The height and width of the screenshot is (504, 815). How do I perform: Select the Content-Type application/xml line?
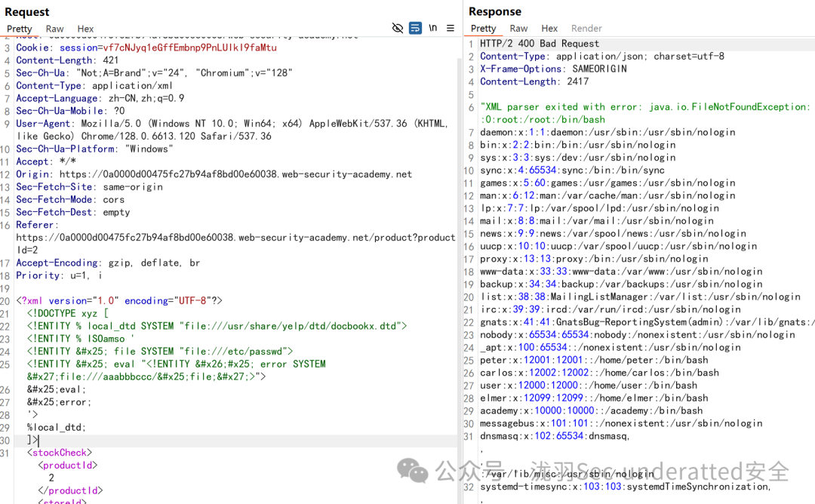pos(94,86)
